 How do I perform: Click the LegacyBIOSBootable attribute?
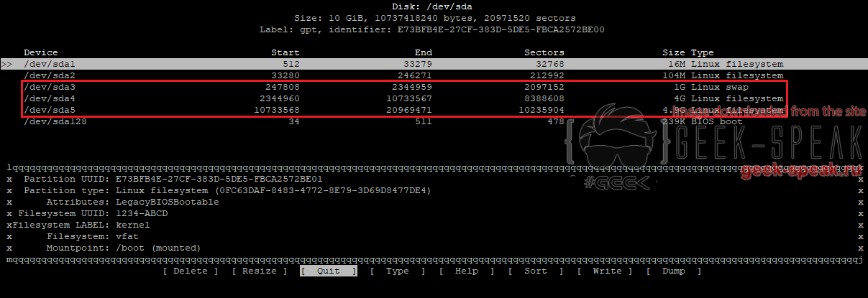[168, 202]
